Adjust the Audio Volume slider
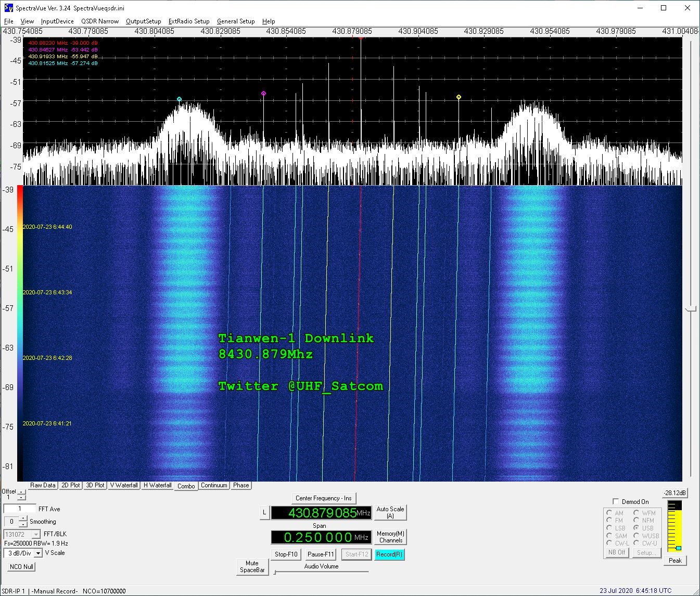 [321, 572]
